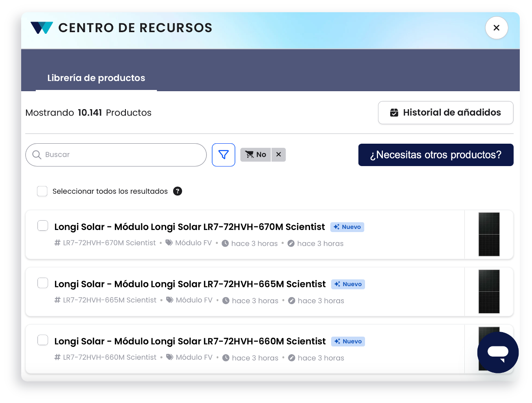Viewport: 532px width, 403px height.
Task: Click the edit pencil icon in the 665M row
Action: coord(292,301)
